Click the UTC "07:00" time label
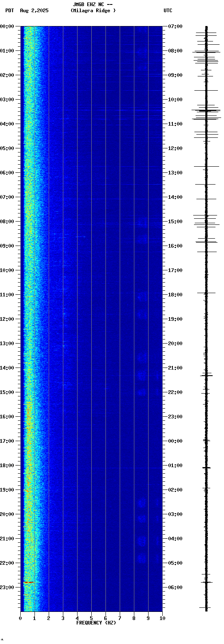Image resolution: width=224 pixels, height=644 pixels. 175,26
